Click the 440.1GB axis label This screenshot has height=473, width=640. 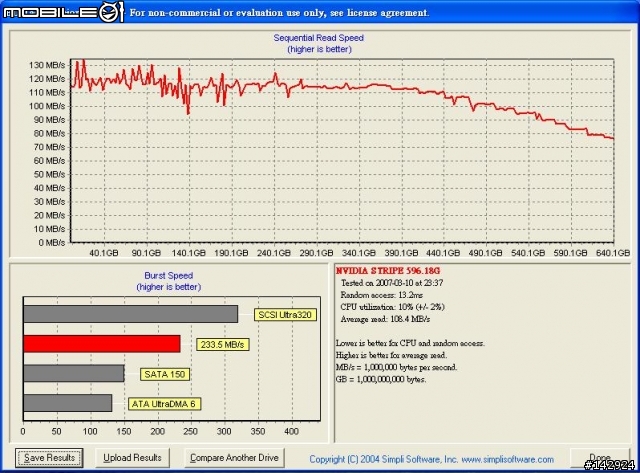(443, 253)
